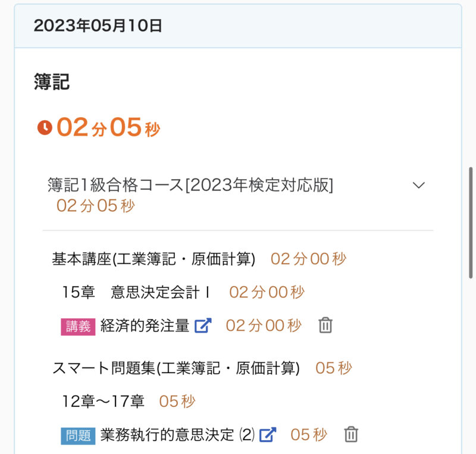Click the clock icon beside total study time
Viewport: 476px width, 454px height.
[x=45, y=127]
